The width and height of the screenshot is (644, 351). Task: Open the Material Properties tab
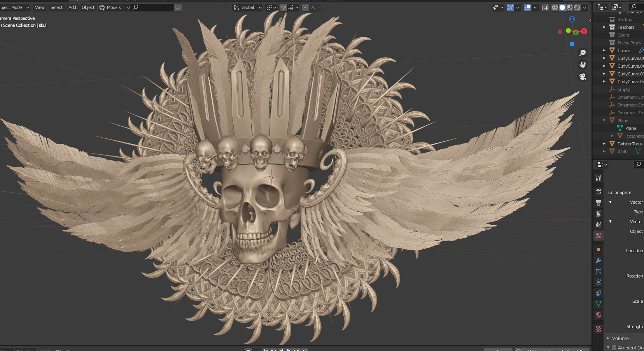point(598,315)
